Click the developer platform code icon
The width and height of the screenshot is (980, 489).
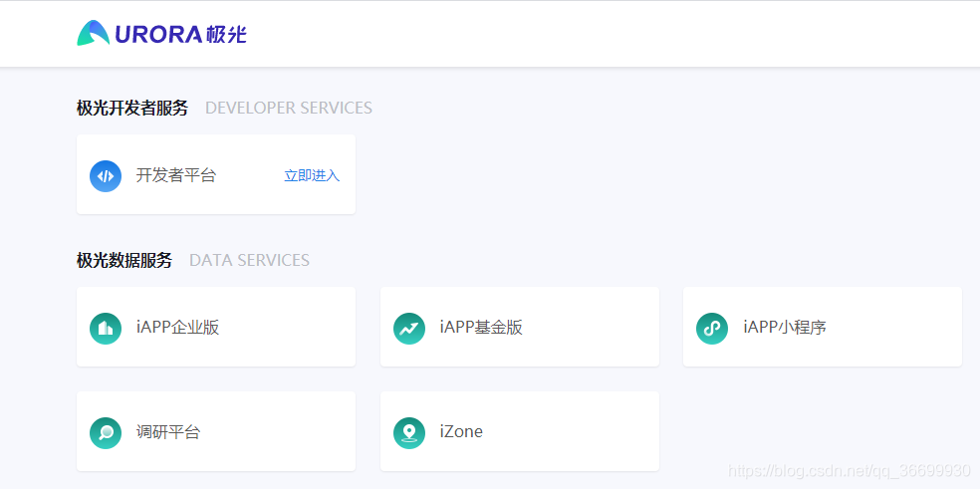106,175
